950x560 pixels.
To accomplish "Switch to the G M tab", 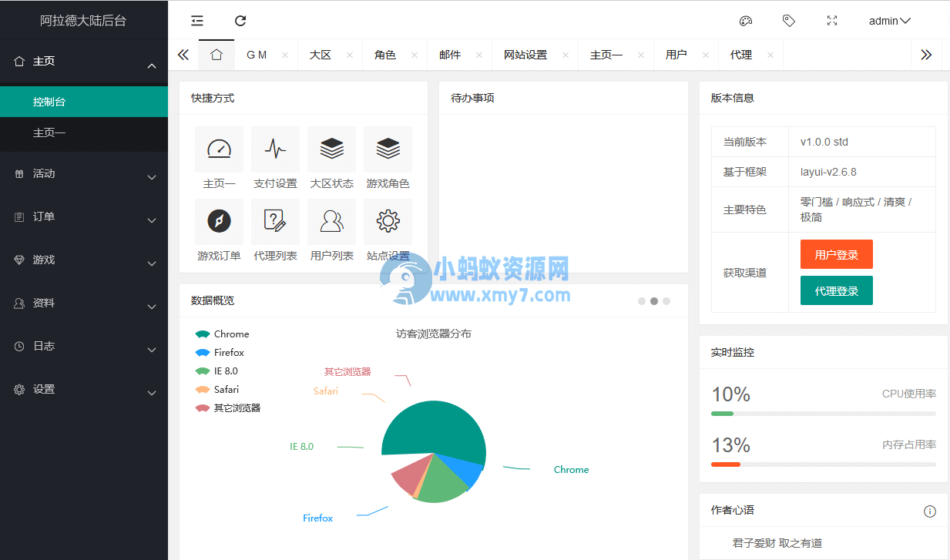I will (x=257, y=55).
